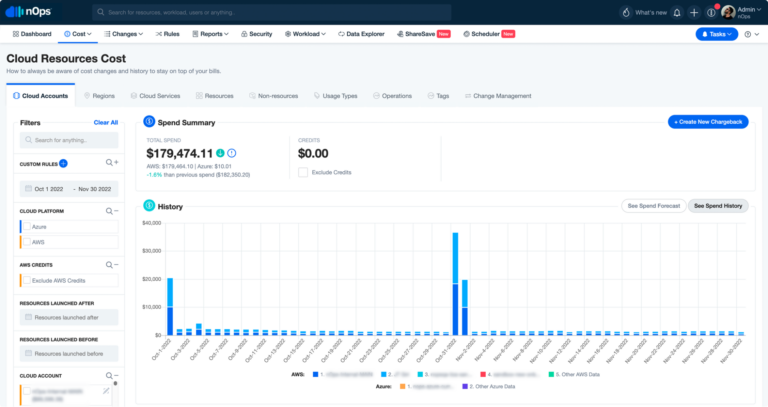The image size is (768, 407).
Task: Open the Tasks dropdown button
Action: coord(716,33)
